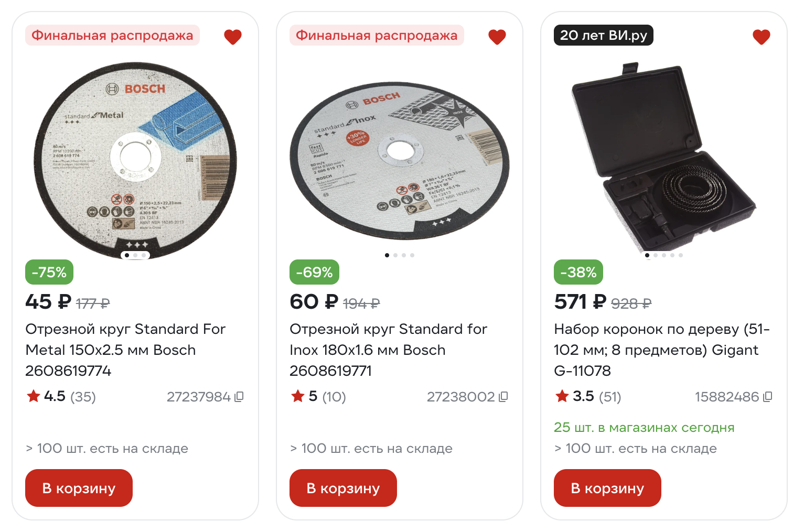The height and width of the screenshot is (532, 804).
Task: Toggle favorite heart on Bosch Metal disc
Action: click(x=233, y=37)
